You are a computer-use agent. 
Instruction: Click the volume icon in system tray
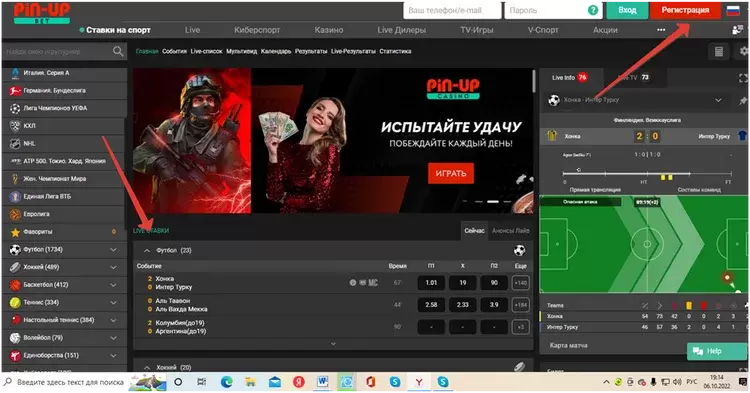[x=677, y=382]
